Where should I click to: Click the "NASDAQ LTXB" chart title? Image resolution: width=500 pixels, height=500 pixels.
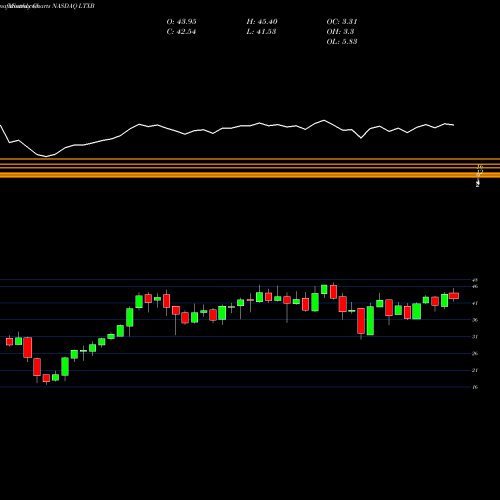74,6
